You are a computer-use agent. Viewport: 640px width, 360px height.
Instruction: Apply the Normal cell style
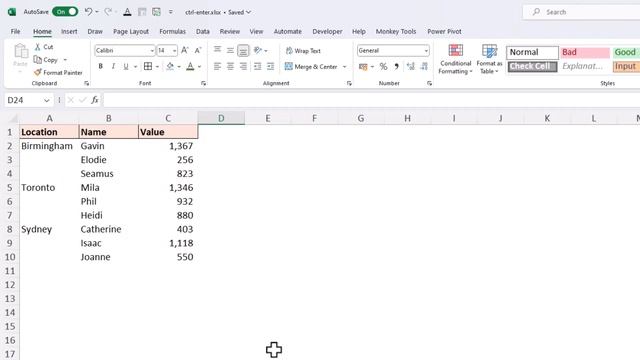tap(532, 52)
